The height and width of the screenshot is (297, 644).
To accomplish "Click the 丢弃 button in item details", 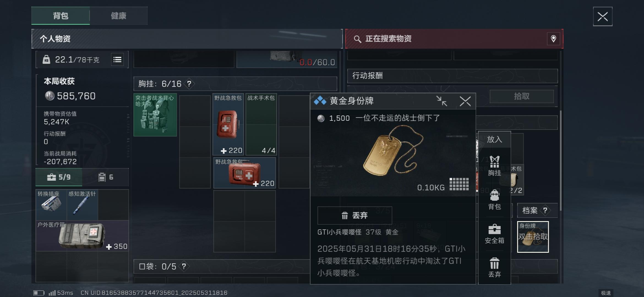I will (354, 215).
